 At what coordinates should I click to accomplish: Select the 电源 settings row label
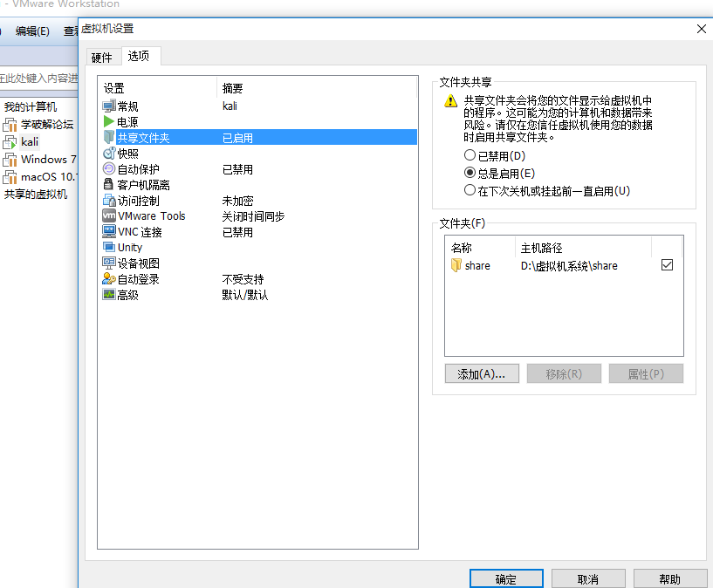[127, 122]
